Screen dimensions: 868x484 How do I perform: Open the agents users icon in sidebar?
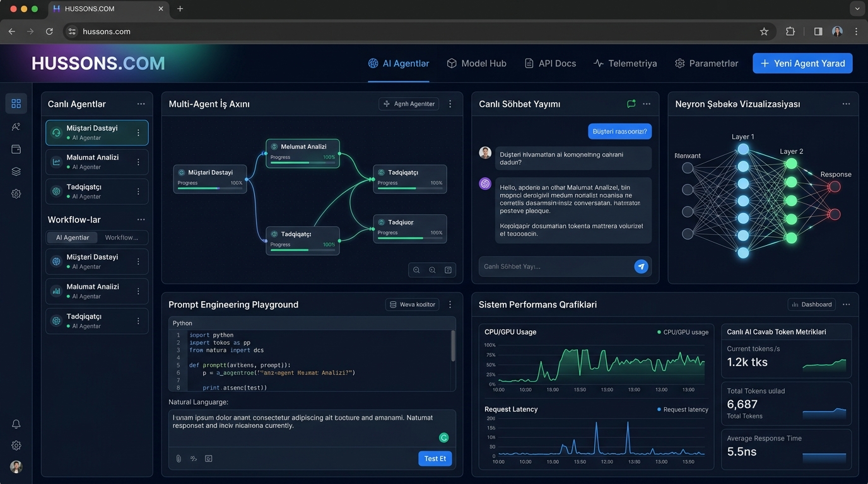(x=16, y=127)
